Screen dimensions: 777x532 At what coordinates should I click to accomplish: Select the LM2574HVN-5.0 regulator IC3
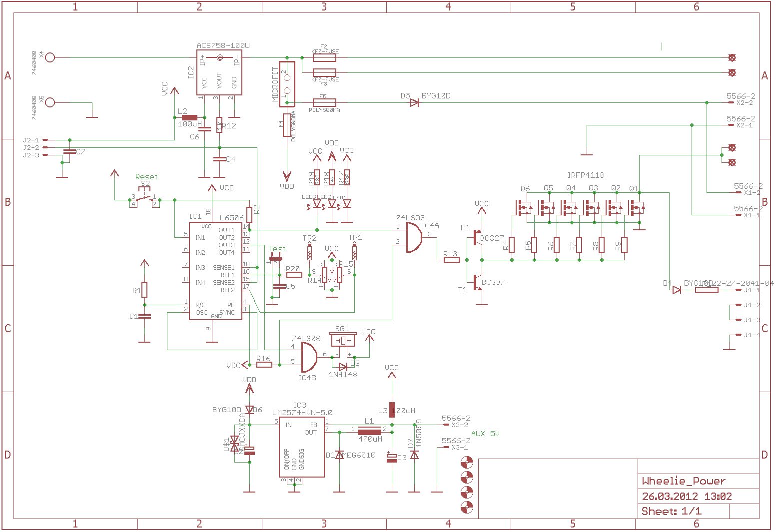click(x=301, y=448)
